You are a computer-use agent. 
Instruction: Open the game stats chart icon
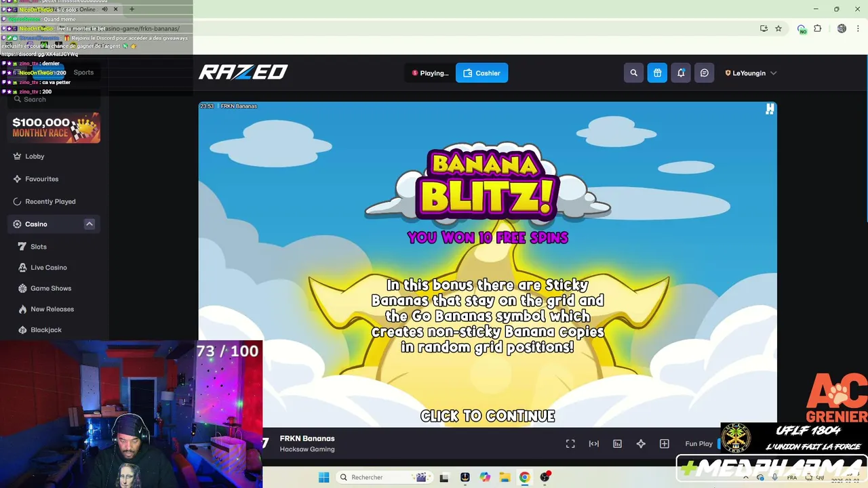pyautogui.click(x=617, y=444)
